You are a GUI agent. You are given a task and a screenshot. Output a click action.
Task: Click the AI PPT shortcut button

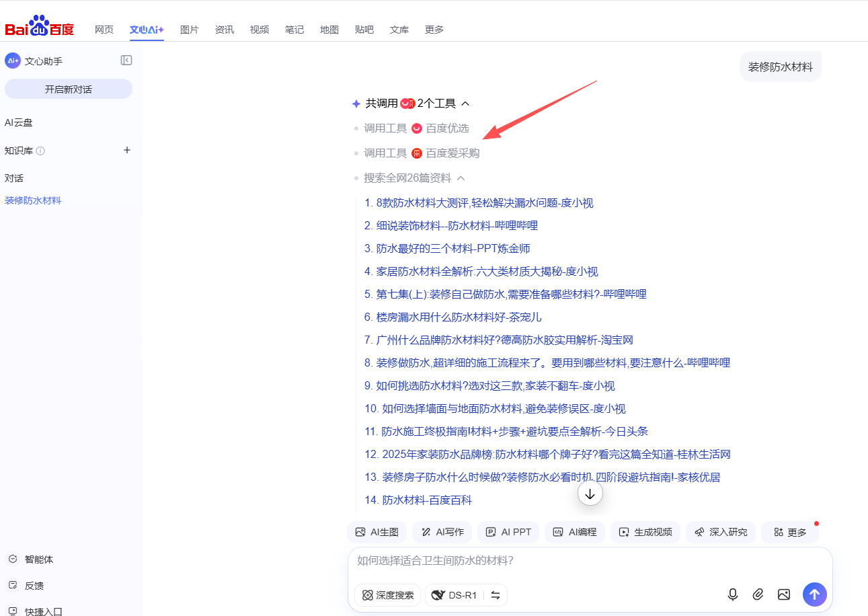(509, 532)
